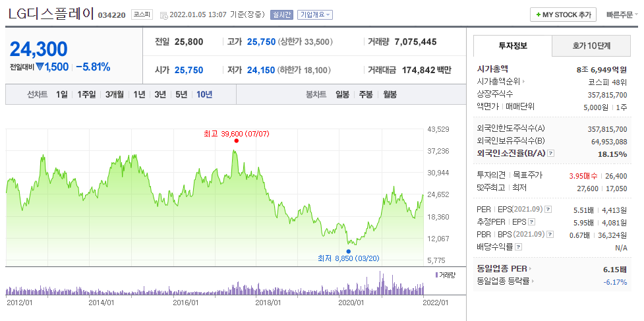Image resolution: width=644 pixels, height=321 pixels.
Task: Show the 일봉 candlestick chart
Action: (x=342, y=94)
